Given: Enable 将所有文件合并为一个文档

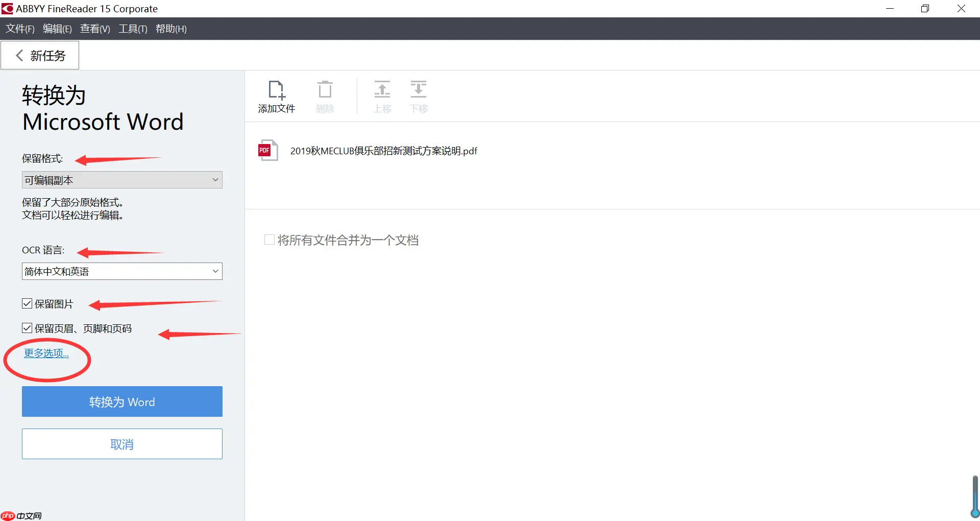Looking at the screenshot, I should coord(269,240).
